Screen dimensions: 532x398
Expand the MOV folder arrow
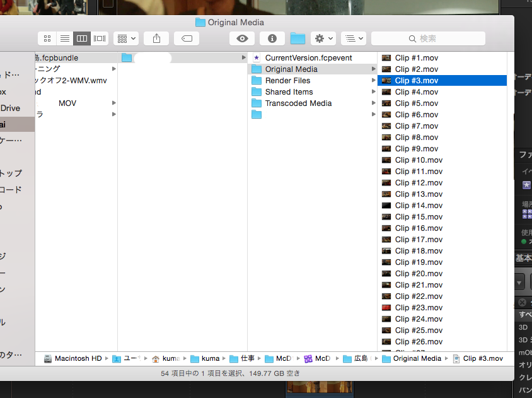point(114,103)
